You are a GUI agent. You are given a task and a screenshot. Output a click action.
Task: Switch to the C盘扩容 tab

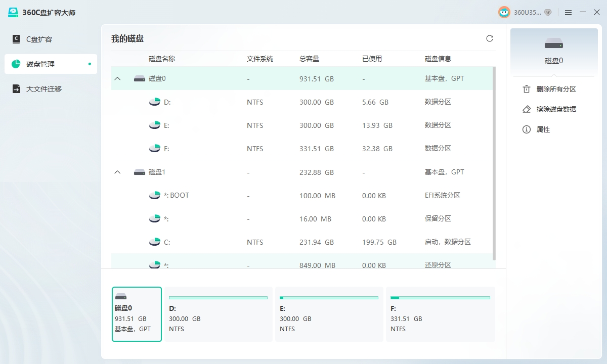(x=39, y=39)
